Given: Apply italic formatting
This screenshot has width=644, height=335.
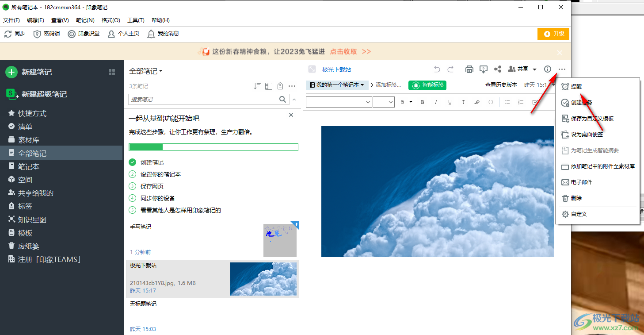Looking at the screenshot, I should pyautogui.click(x=436, y=102).
